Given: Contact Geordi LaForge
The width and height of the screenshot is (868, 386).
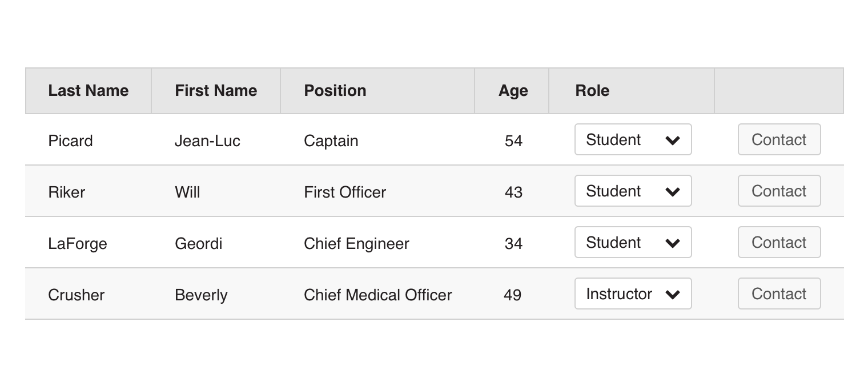Looking at the screenshot, I should tap(779, 242).
